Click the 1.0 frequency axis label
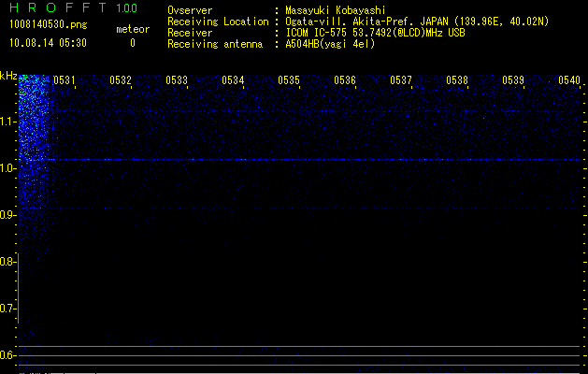 (7, 168)
